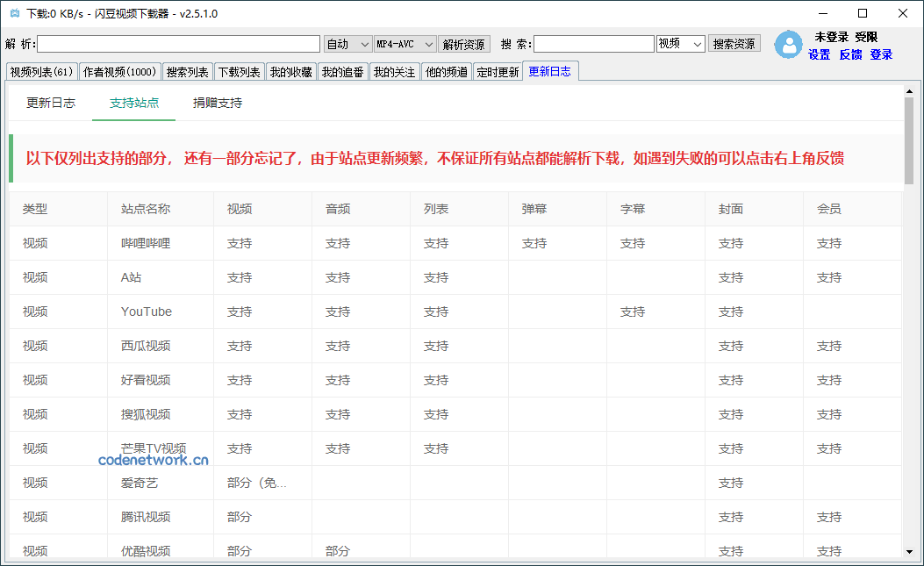Show the 更新日志 sub-tab content
The image size is (924, 566).
coord(50,103)
